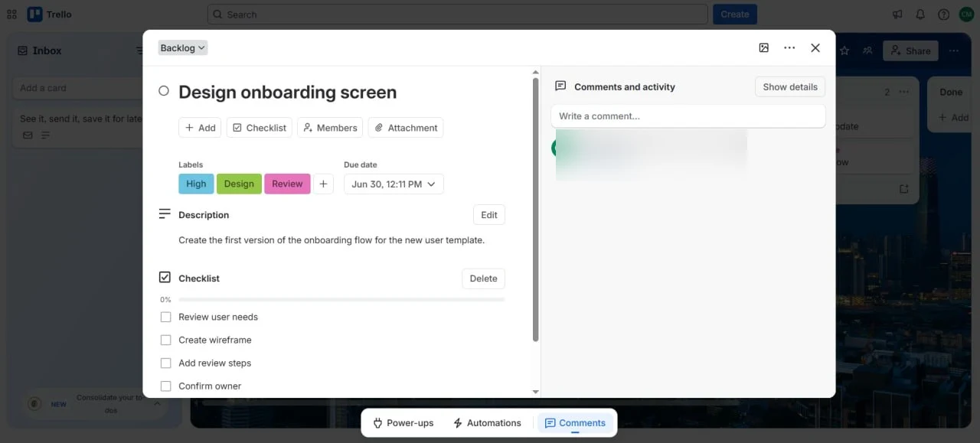The width and height of the screenshot is (980, 443).
Task: Check the Confirm owner item
Action: (x=165, y=386)
